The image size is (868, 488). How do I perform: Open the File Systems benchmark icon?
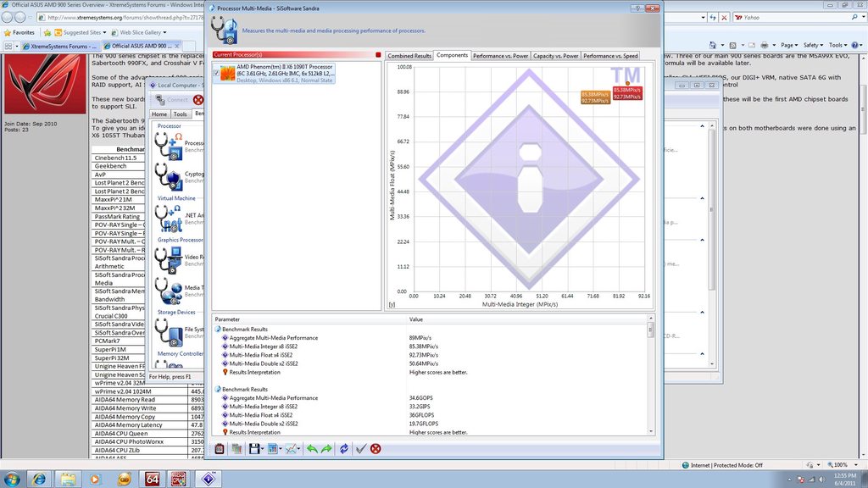pyautogui.click(x=169, y=332)
